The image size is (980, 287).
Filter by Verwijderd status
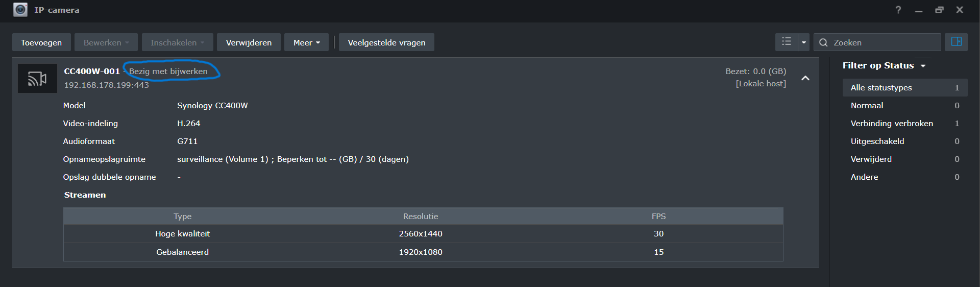(x=905, y=159)
